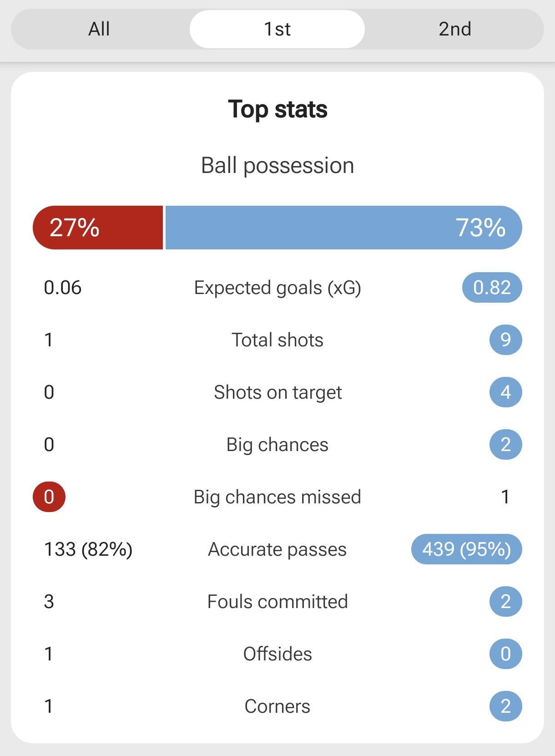Image resolution: width=555 pixels, height=756 pixels.
Task: Click the 133 (82%) passes value
Action: [88, 549]
